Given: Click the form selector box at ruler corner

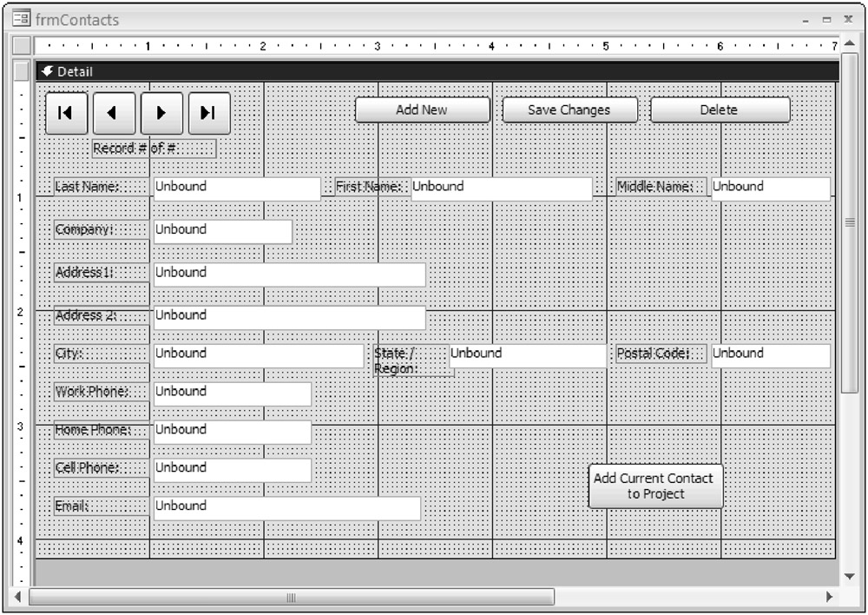Looking at the screenshot, I should tap(22, 45).
